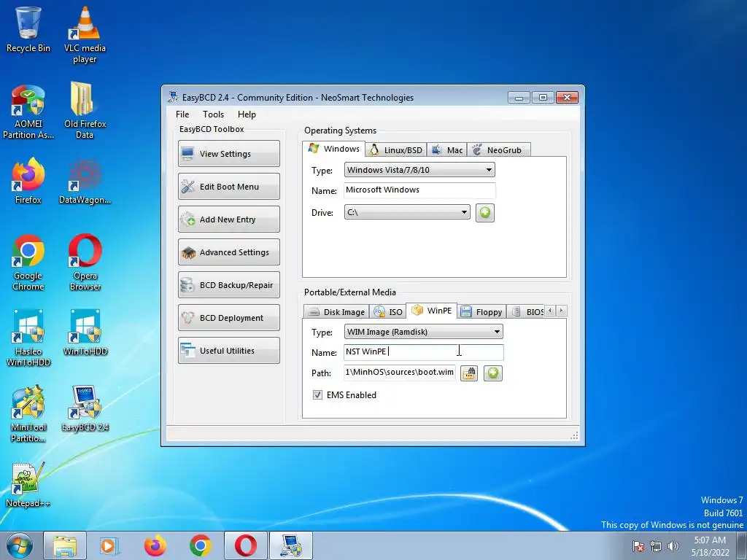Open BCD Deployment section

click(x=228, y=318)
